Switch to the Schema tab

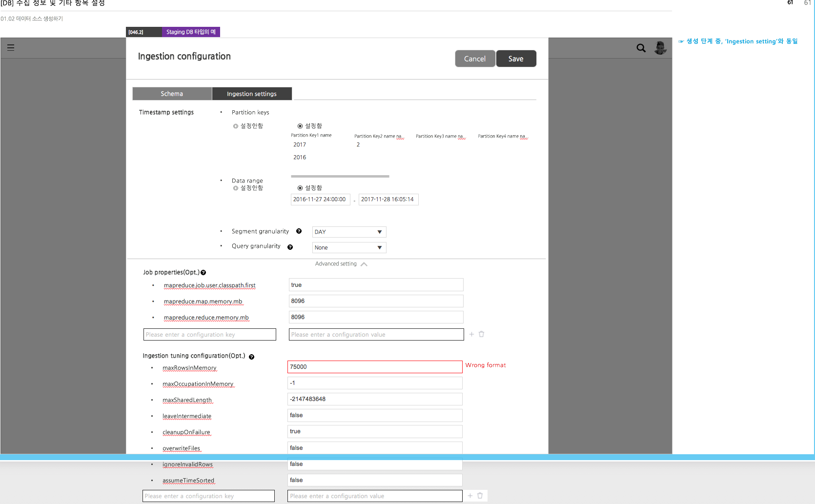point(172,94)
